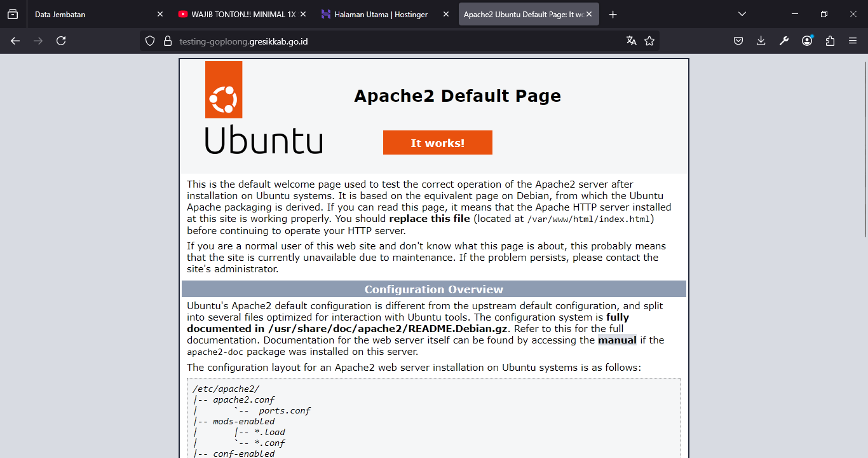Translate this page icon
Image resolution: width=868 pixels, height=458 pixels.
click(631, 41)
